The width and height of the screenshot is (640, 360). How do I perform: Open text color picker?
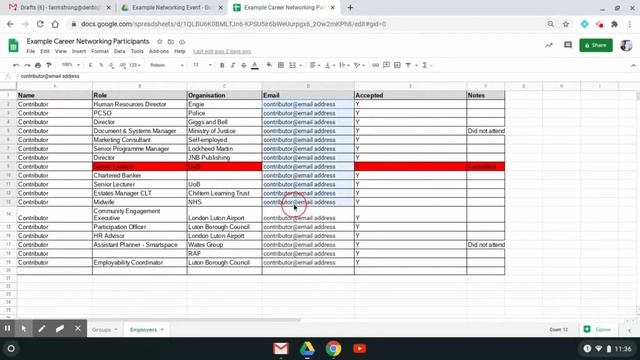coord(255,65)
